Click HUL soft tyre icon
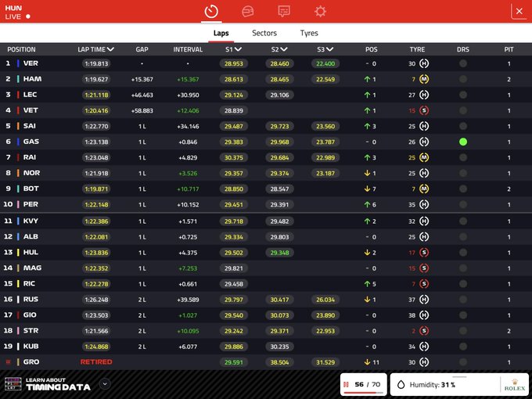Image resolution: width=532 pixels, height=399 pixels. point(424,253)
